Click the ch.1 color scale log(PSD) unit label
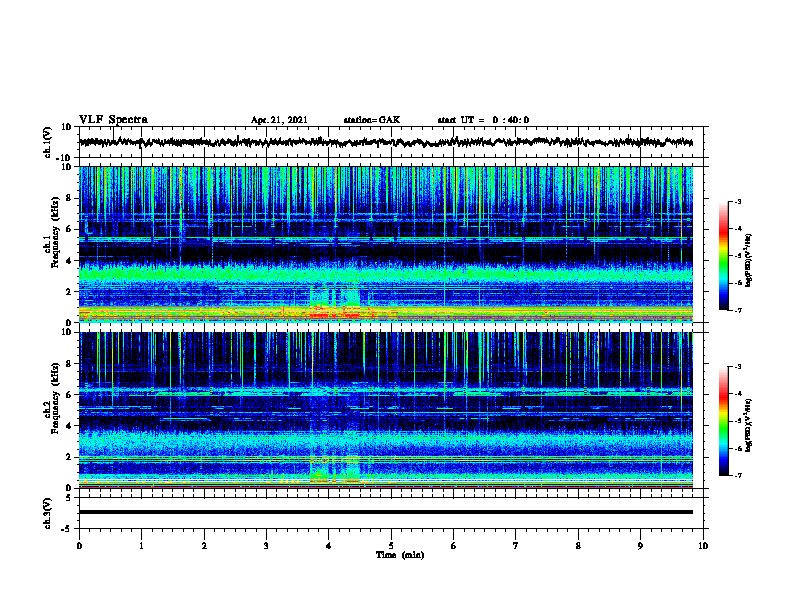792x612 pixels. point(748,261)
